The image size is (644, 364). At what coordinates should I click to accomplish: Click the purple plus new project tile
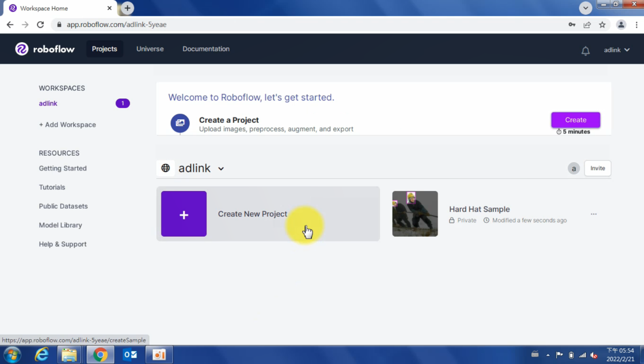click(x=184, y=214)
